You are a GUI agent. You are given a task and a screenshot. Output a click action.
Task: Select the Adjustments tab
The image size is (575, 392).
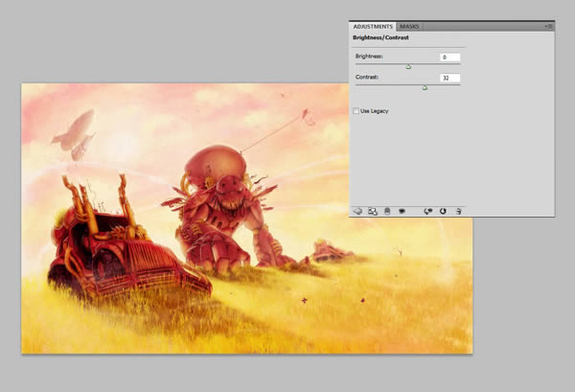pos(373,27)
